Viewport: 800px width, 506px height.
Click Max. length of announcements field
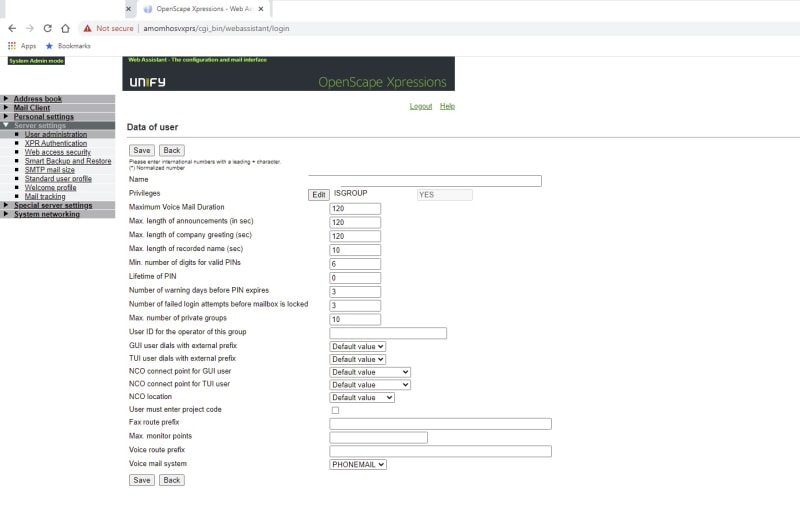[355, 222]
